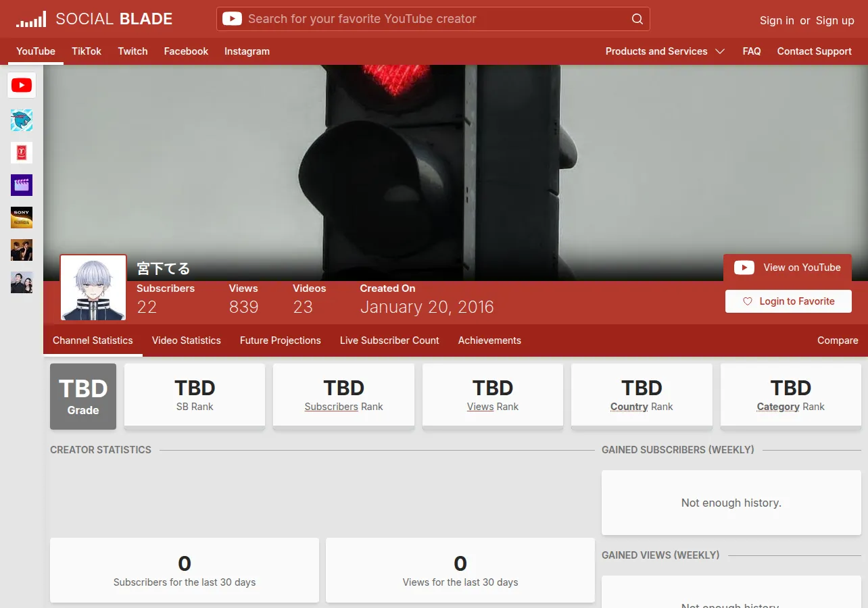
Task: Switch to the TikTok platform tab
Action: 87,51
